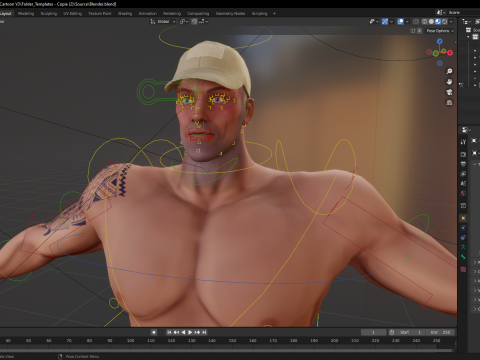This screenshot has height=360, width=480.
Task: Open the World properties tab
Action: pyautogui.click(x=463, y=193)
